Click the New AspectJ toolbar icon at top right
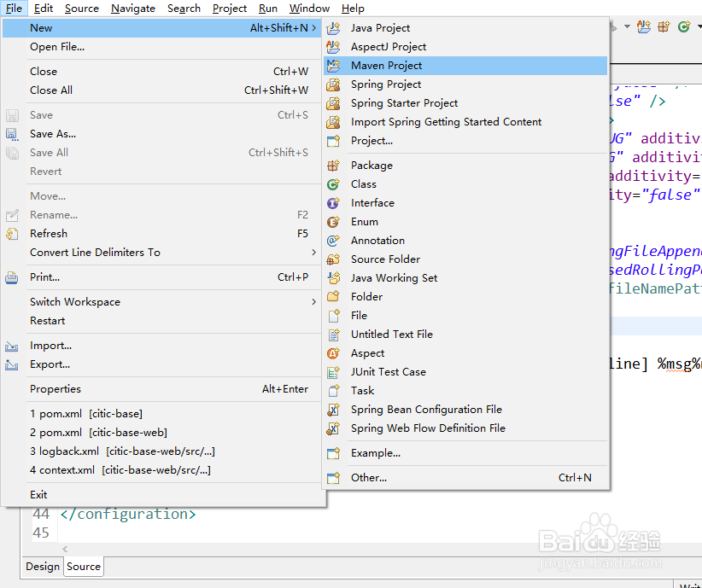Viewport: 702px width, 588px height. pyautogui.click(x=644, y=26)
